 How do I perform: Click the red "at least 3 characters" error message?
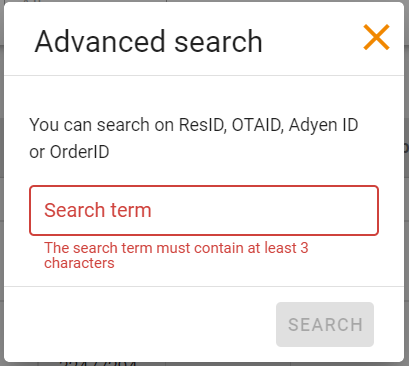[176, 255]
